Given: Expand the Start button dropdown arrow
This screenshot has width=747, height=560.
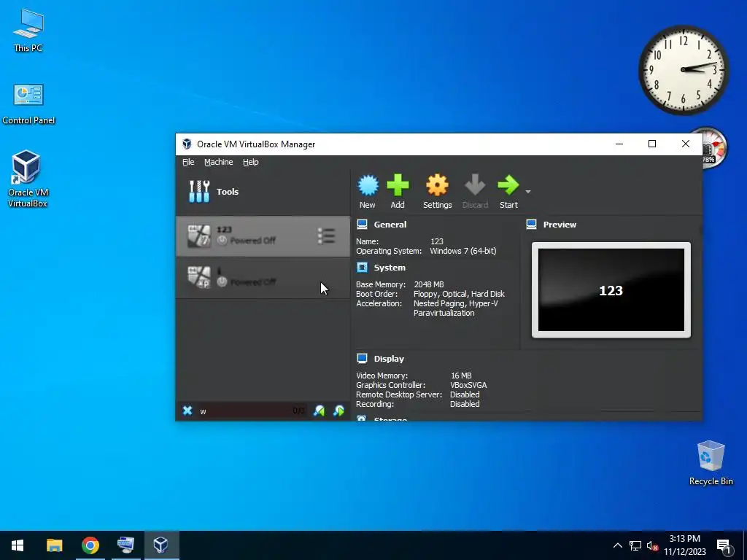Looking at the screenshot, I should (x=528, y=192).
